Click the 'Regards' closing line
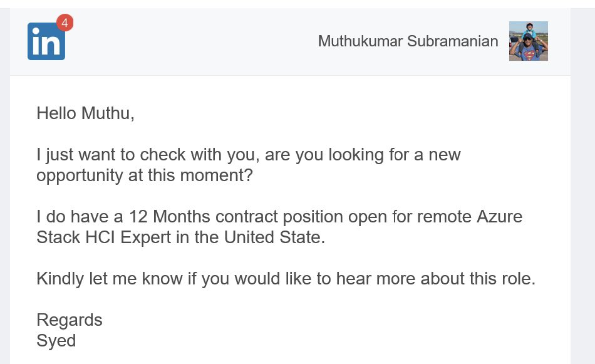Image resolution: width=595 pixels, height=364 pixels. pyautogui.click(x=70, y=320)
